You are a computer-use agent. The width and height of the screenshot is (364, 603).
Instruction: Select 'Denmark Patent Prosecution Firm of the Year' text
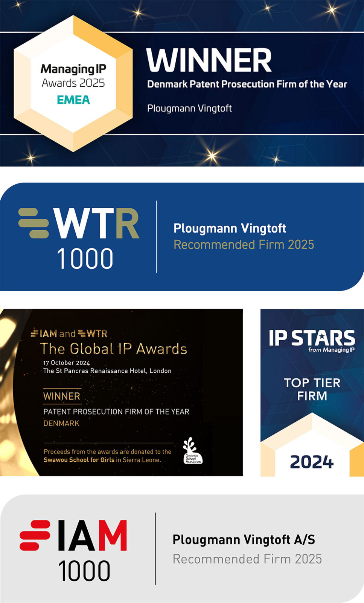tap(247, 84)
